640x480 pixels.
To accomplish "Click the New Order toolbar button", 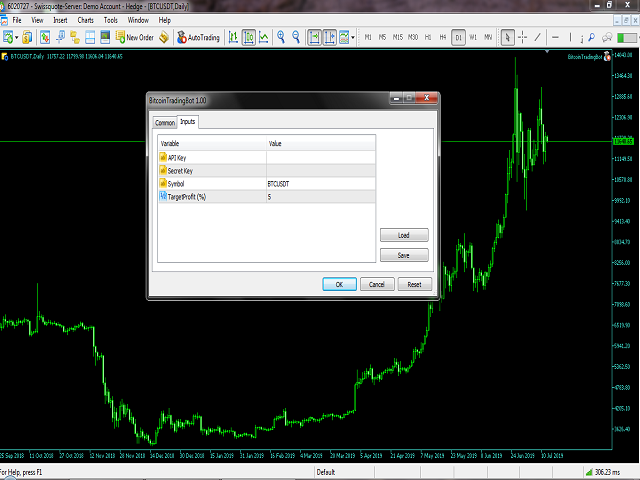I will [134, 37].
